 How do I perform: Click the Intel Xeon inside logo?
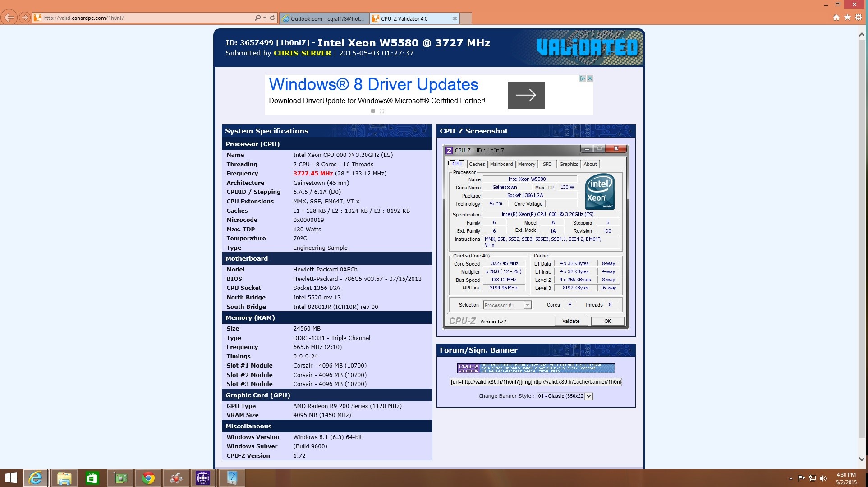600,192
